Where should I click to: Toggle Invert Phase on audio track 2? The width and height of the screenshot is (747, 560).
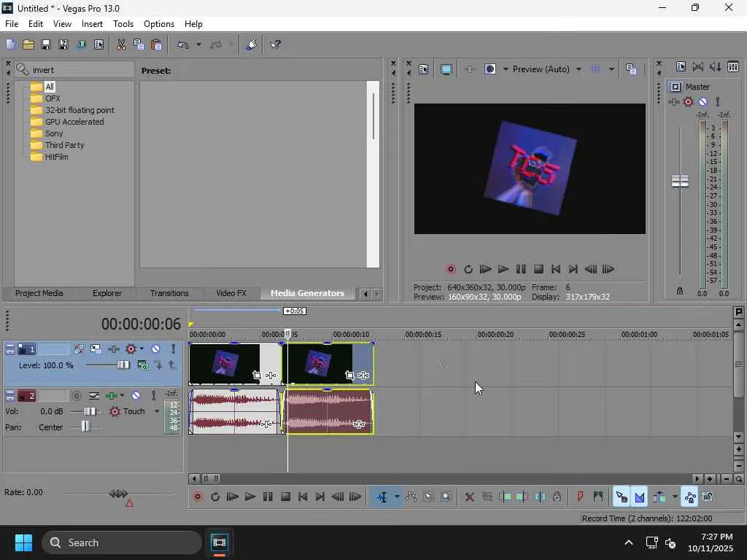pos(94,396)
